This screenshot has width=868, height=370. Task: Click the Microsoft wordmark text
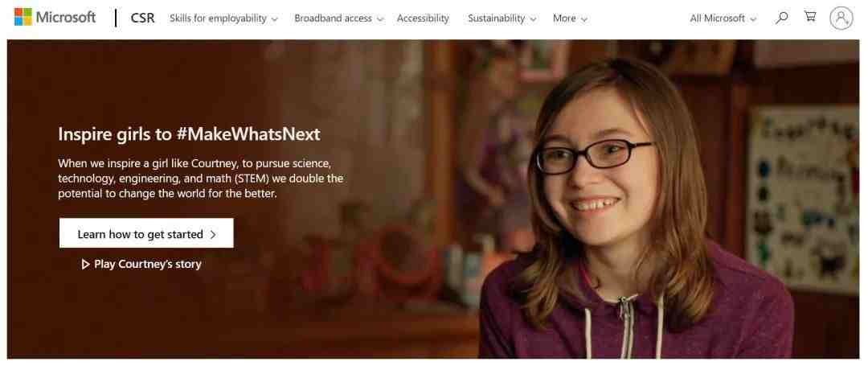click(66, 17)
